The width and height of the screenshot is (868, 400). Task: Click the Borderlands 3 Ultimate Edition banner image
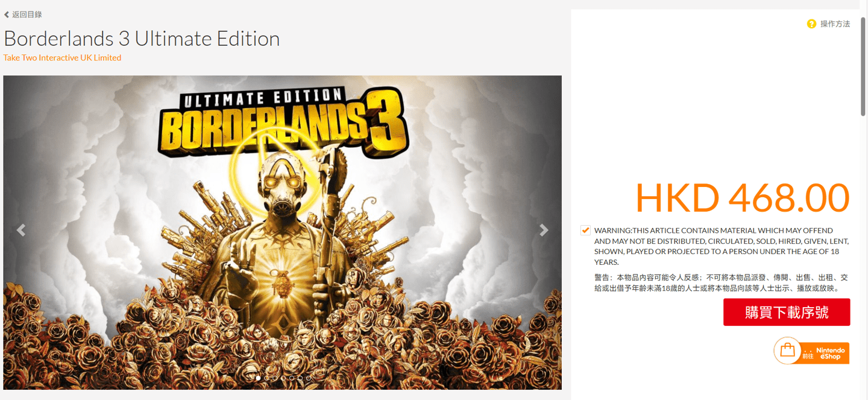[x=282, y=232]
